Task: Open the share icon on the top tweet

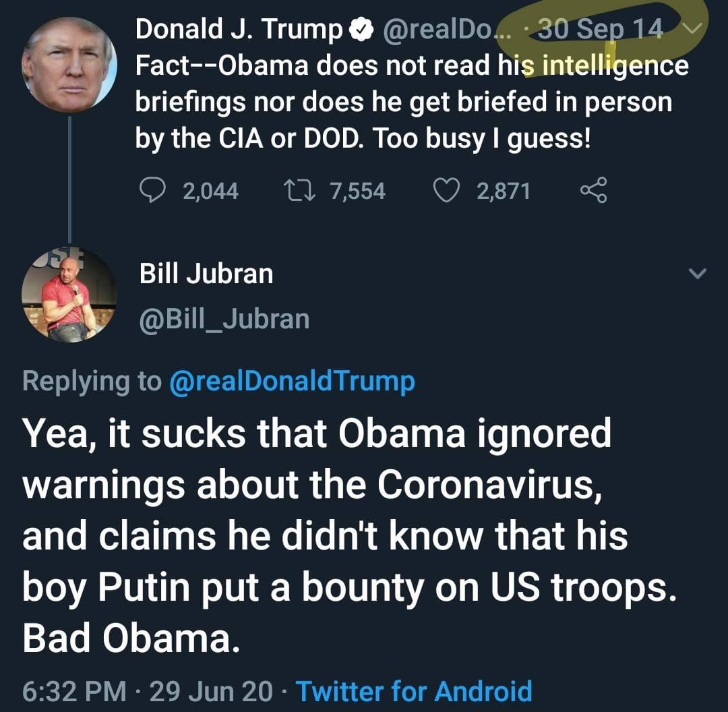Action: pyautogui.click(x=593, y=191)
